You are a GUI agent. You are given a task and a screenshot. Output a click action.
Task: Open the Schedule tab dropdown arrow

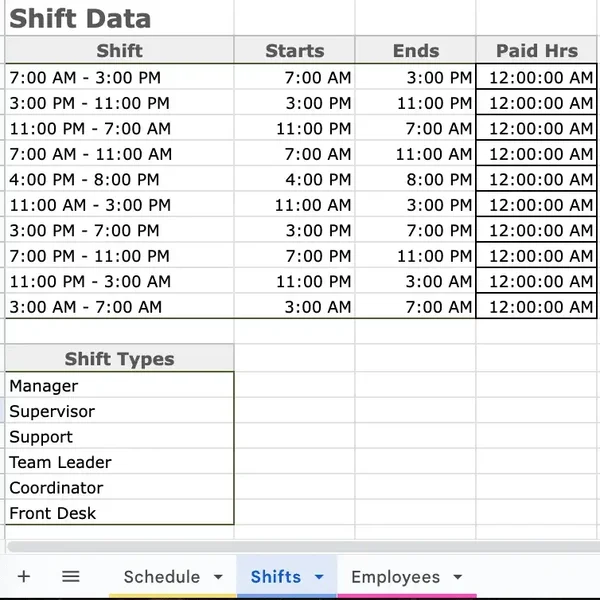tap(219, 577)
